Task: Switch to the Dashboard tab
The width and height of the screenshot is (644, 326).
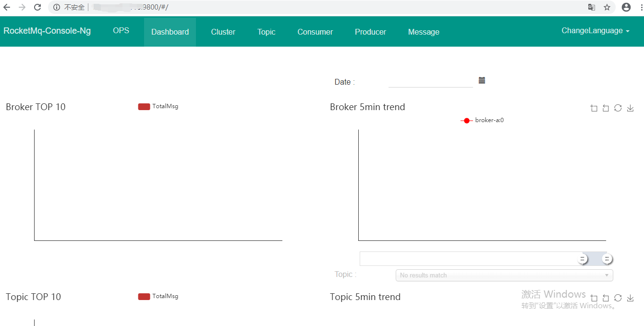Action: tap(170, 32)
